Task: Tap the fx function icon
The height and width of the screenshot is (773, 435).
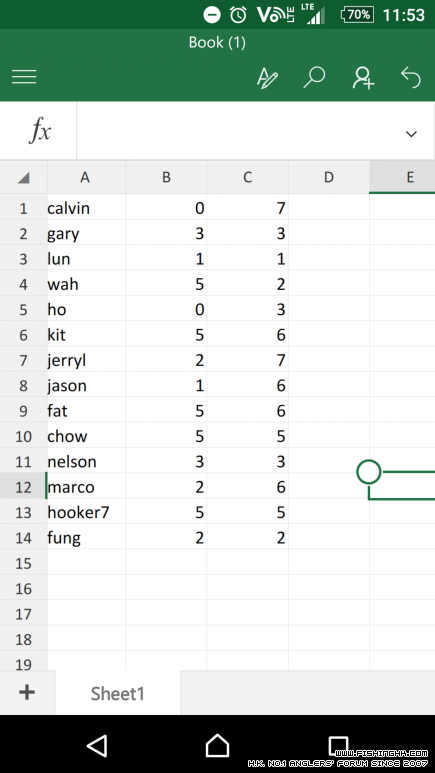Action: 39,131
